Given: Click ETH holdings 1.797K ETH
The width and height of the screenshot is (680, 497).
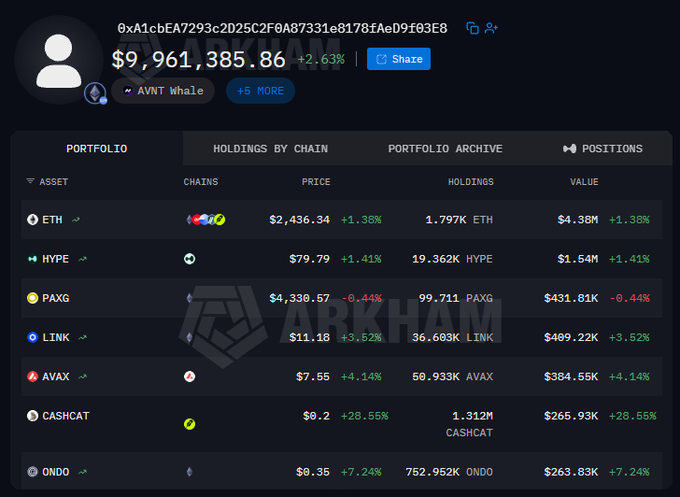Looking at the screenshot, I should coord(459,220).
